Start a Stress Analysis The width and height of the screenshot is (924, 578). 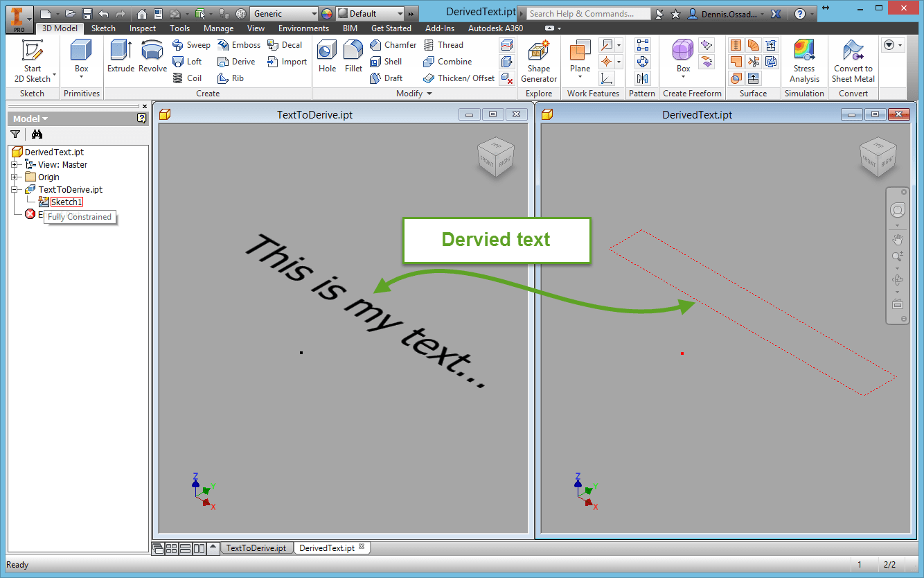[804, 59]
